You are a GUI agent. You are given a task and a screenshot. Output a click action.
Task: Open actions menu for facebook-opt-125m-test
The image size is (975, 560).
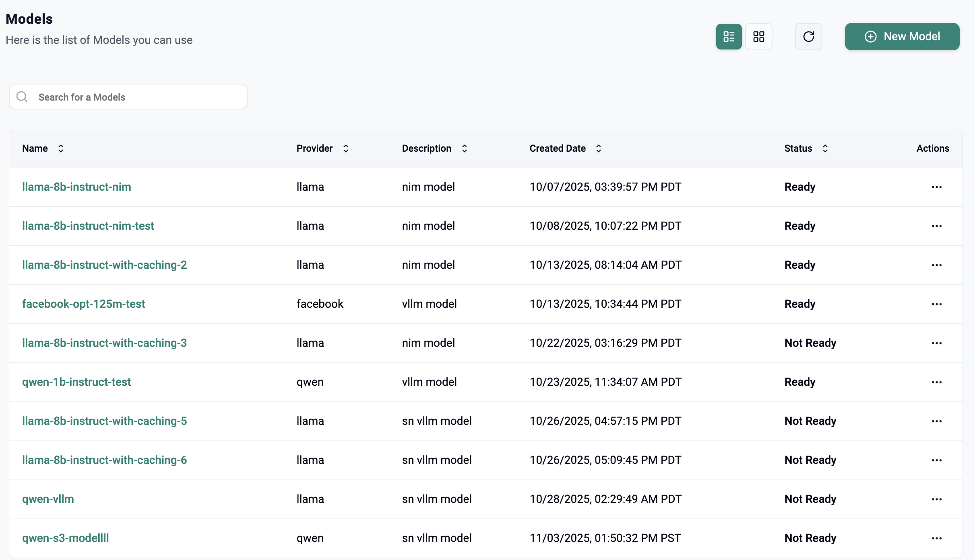[x=936, y=304]
